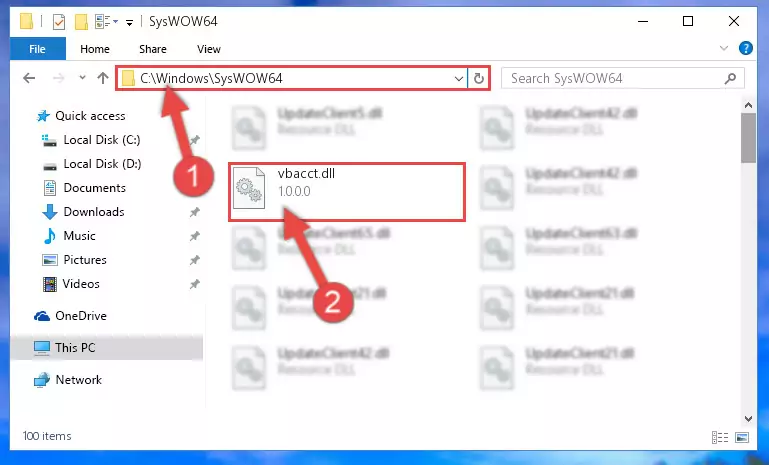769x465 pixels.
Task: Click the search magnifier icon
Action: click(x=730, y=78)
